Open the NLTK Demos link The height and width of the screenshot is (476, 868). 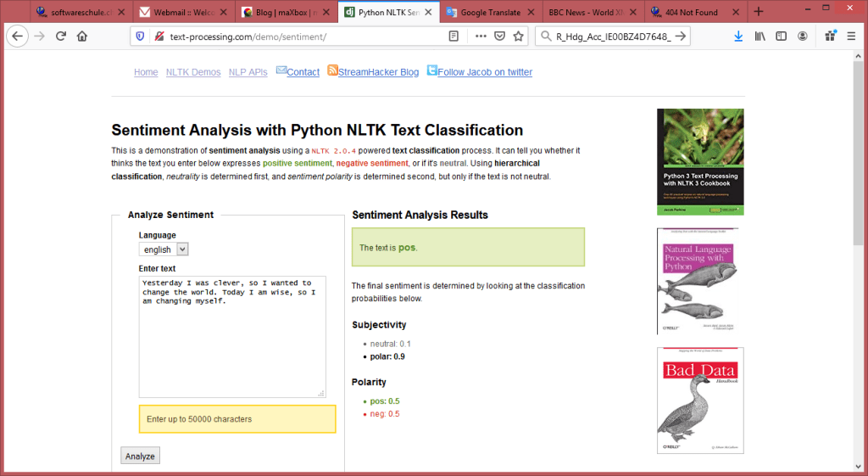193,72
